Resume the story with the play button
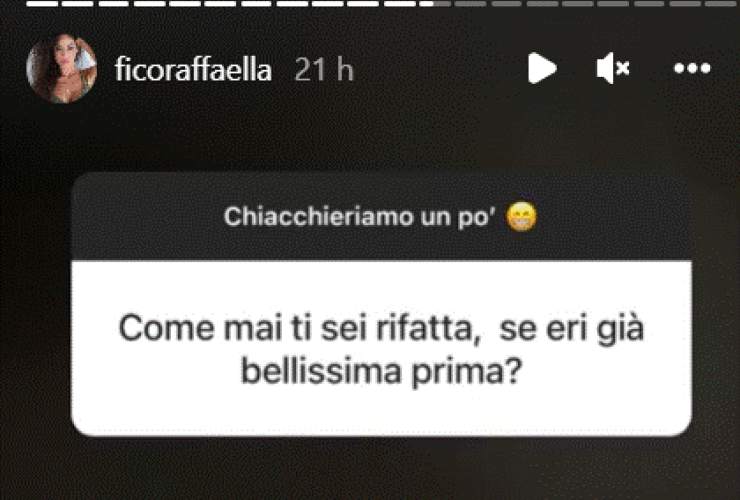 click(x=542, y=68)
